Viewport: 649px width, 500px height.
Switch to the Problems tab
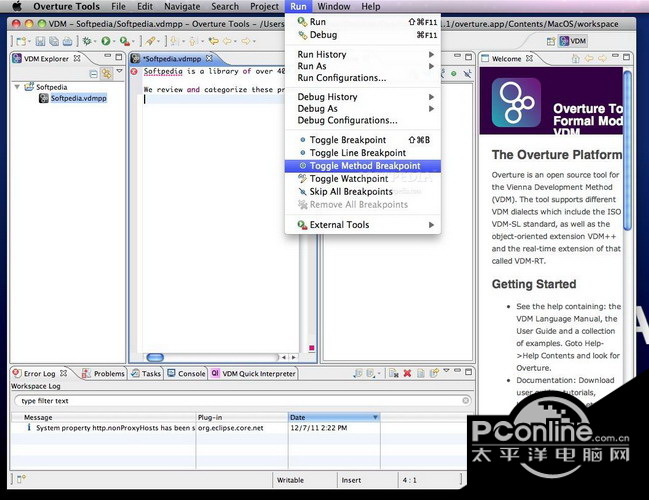[x=103, y=373]
